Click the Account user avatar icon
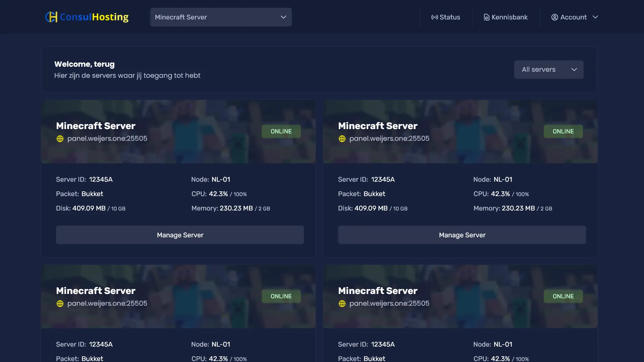The width and height of the screenshot is (644, 362). coord(554,17)
